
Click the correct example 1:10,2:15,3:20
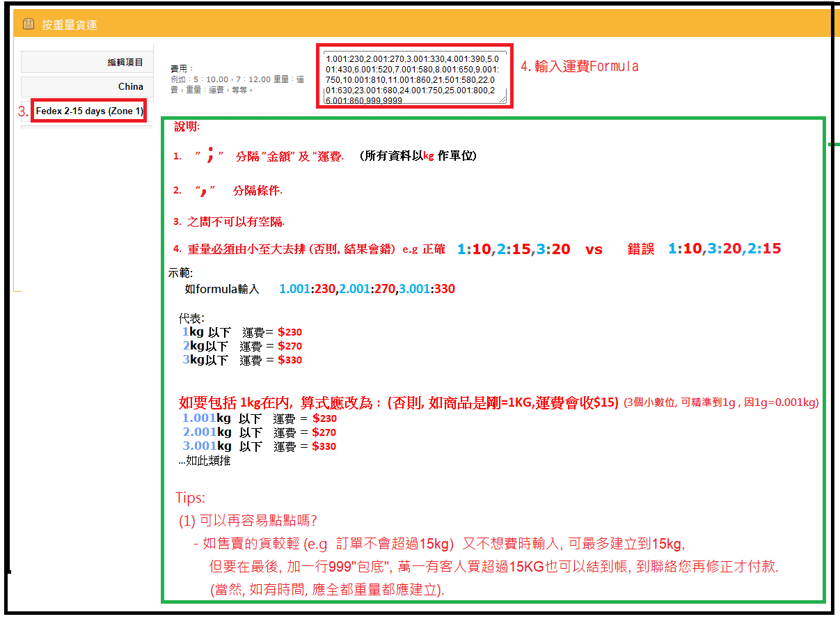tap(514, 249)
